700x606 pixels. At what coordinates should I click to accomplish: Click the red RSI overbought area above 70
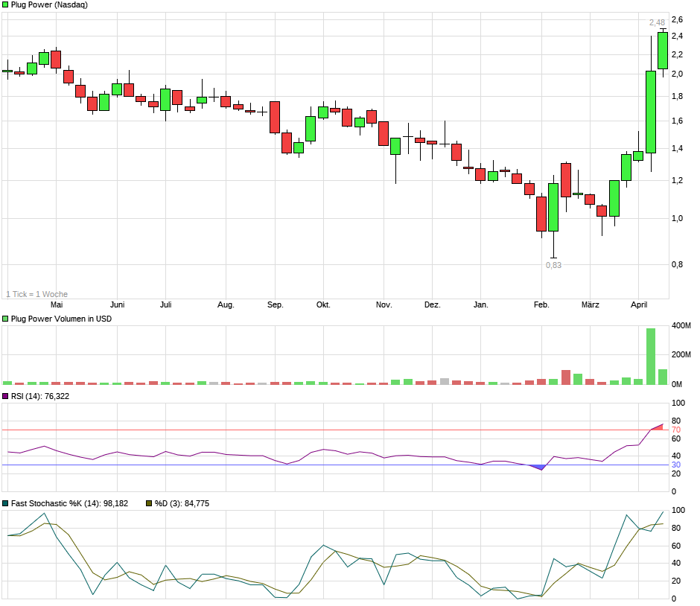[658, 427]
